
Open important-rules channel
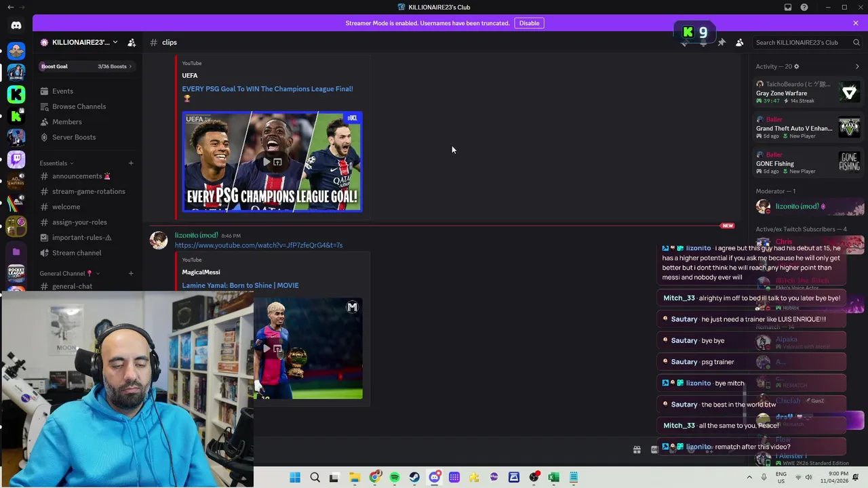click(x=81, y=237)
